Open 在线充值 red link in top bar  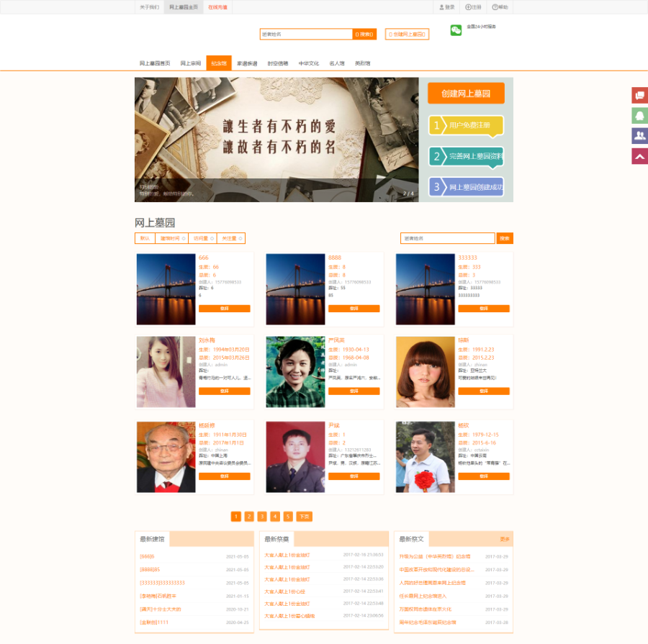(x=217, y=7)
